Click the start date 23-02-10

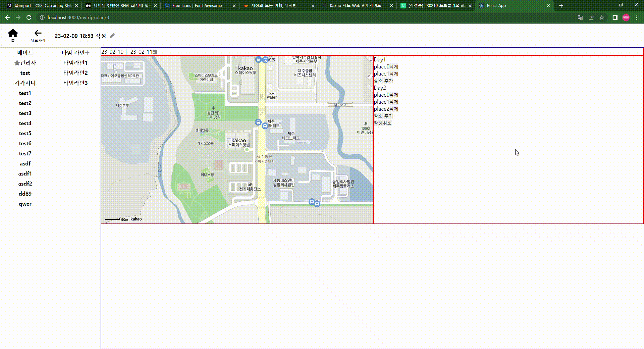[x=112, y=52]
